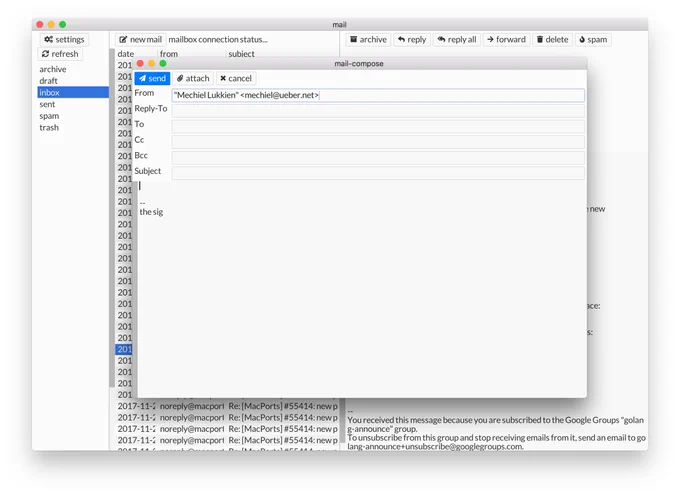Click the refresh arrows icon
The height and width of the screenshot is (496, 680).
click(x=46, y=54)
